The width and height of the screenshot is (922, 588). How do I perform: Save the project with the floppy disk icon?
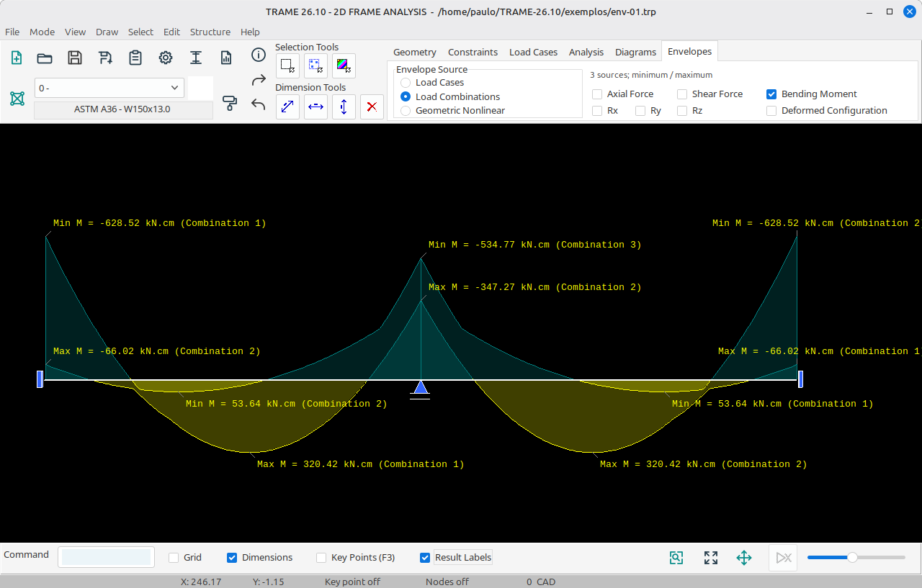click(x=74, y=58)
